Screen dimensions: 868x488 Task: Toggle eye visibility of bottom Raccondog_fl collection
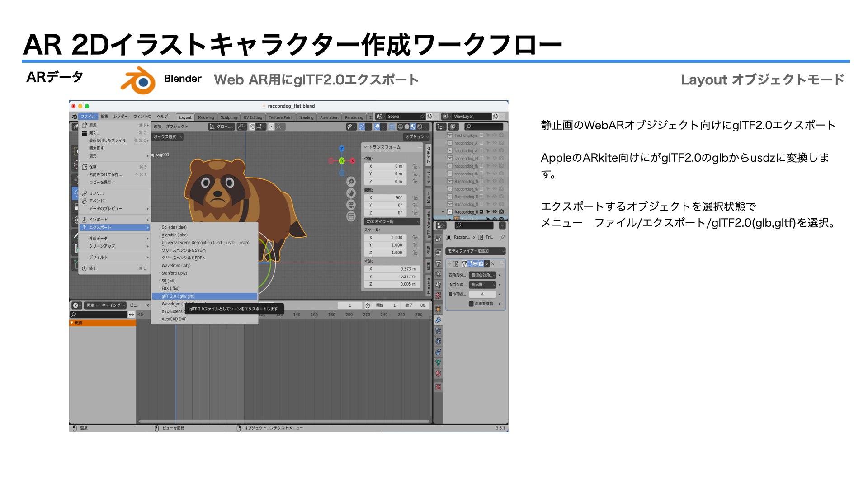(x=495, y=212)
